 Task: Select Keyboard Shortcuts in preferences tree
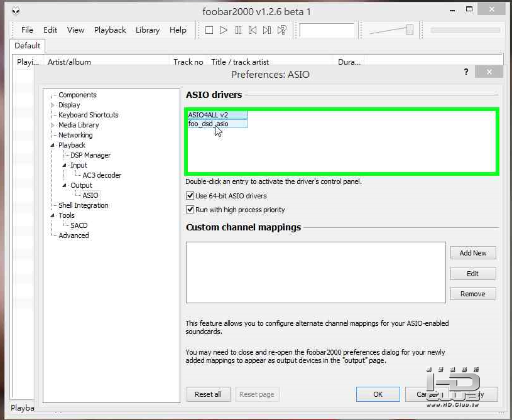tap(88, 115)
